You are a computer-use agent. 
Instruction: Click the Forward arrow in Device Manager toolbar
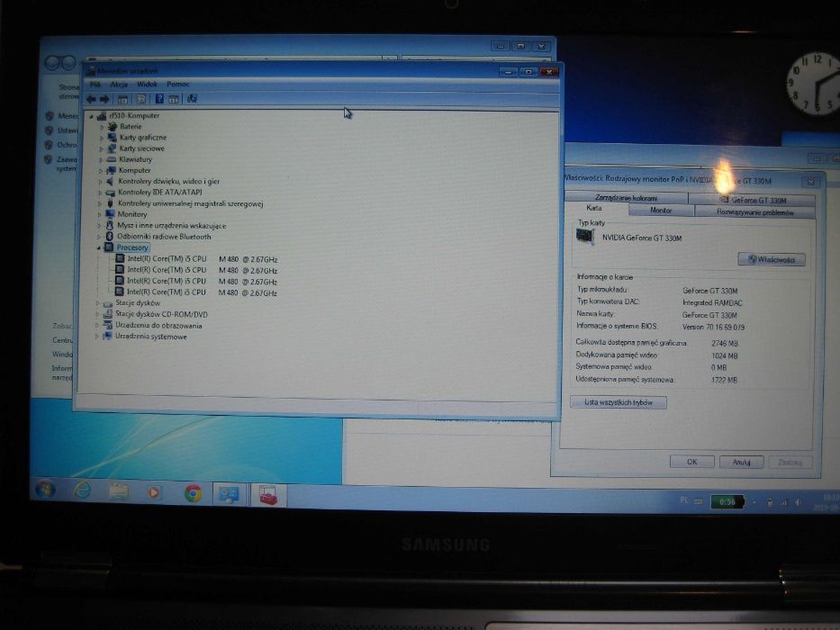104,99
